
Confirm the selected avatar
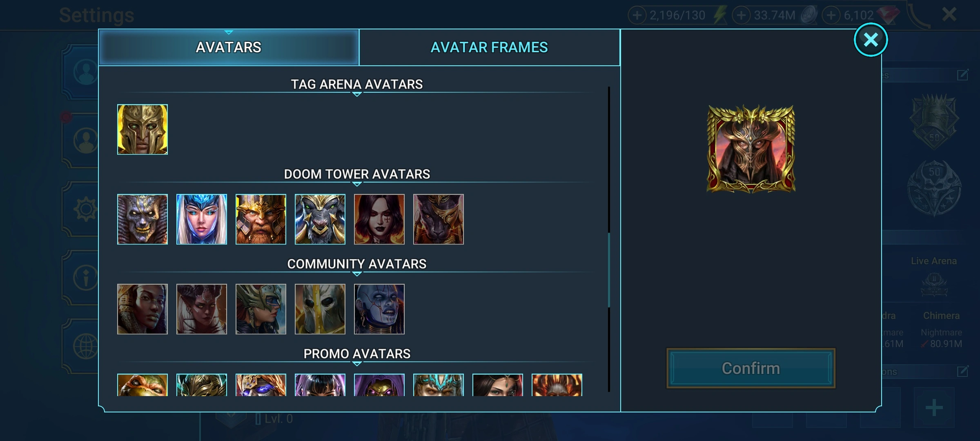(751, 368)
